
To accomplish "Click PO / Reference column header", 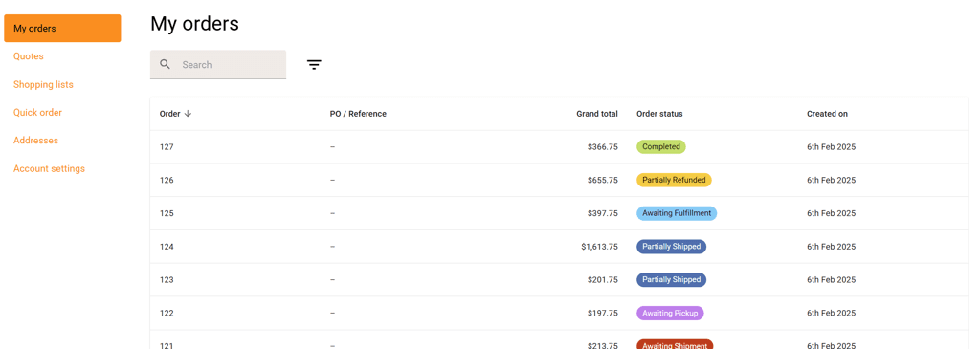I will pyautogui.click(x=358, y=114).
